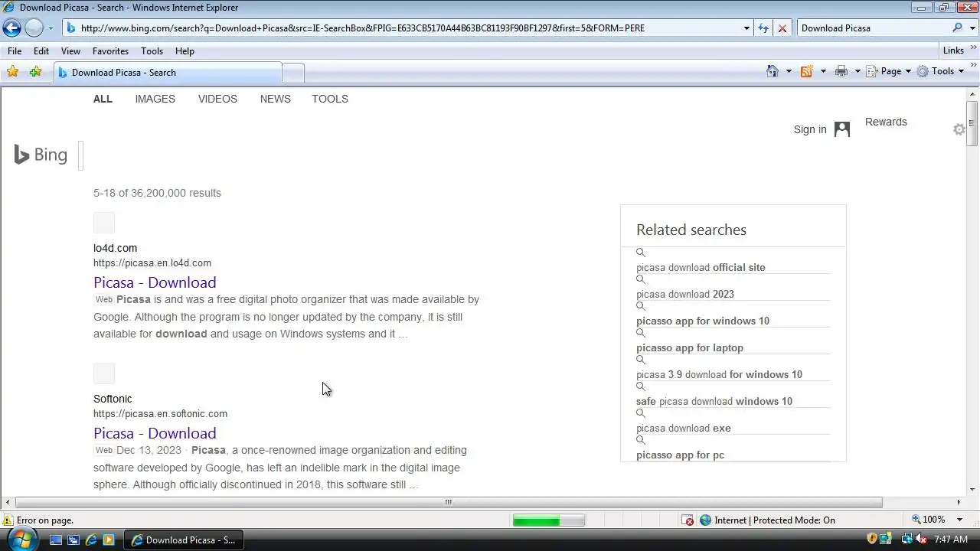Click inside the address bar URL field
The height and width of the screenshot is (551, 980).
(x=402, y=28)
